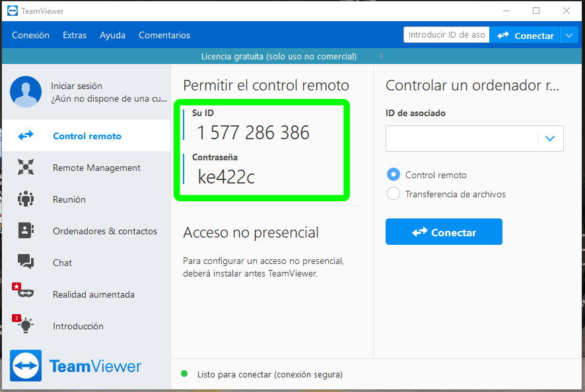Open the dropdown arrow beside the top Conectar button
The width and height of the screenshot is (585, 392).
coord(569,36)
